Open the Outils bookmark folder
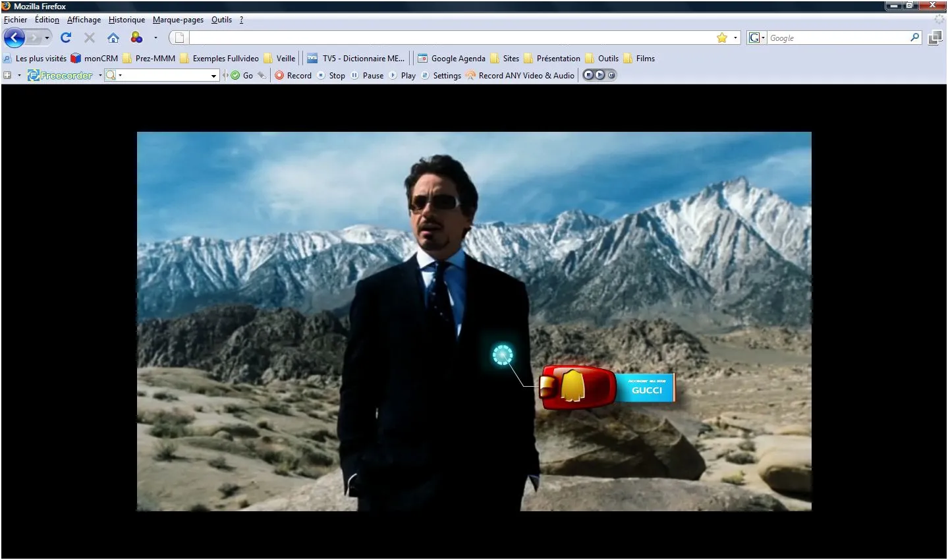The height and width of the screenshot is (560, 948). click(602, 59)
